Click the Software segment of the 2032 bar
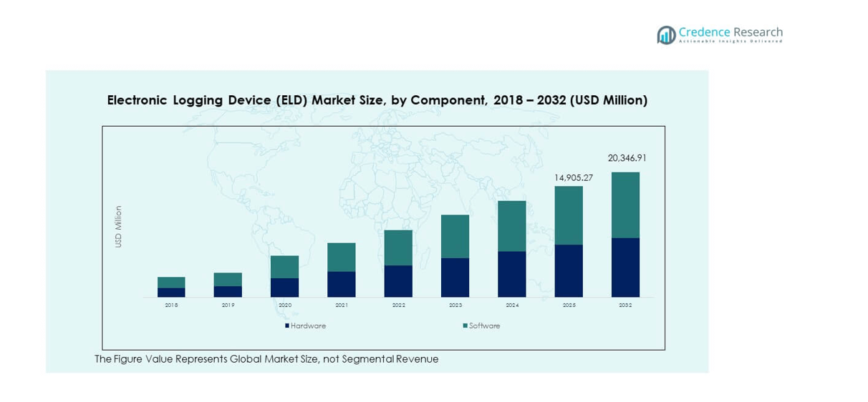The image size is (868, 402). (625, 205)
